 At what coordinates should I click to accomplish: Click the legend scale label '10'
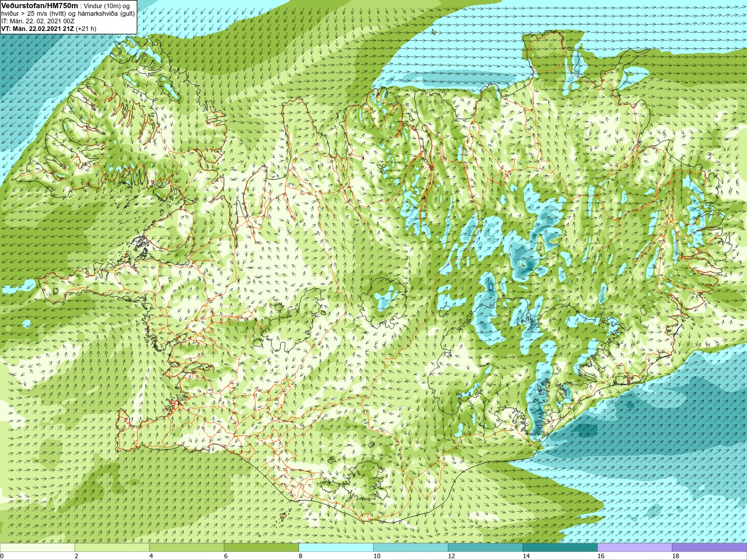376,556
